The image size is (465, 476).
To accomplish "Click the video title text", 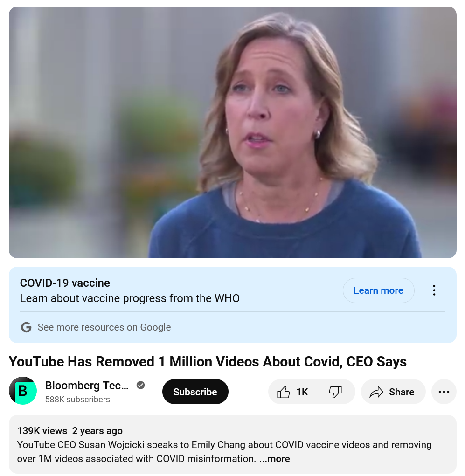I will (208, 362).
